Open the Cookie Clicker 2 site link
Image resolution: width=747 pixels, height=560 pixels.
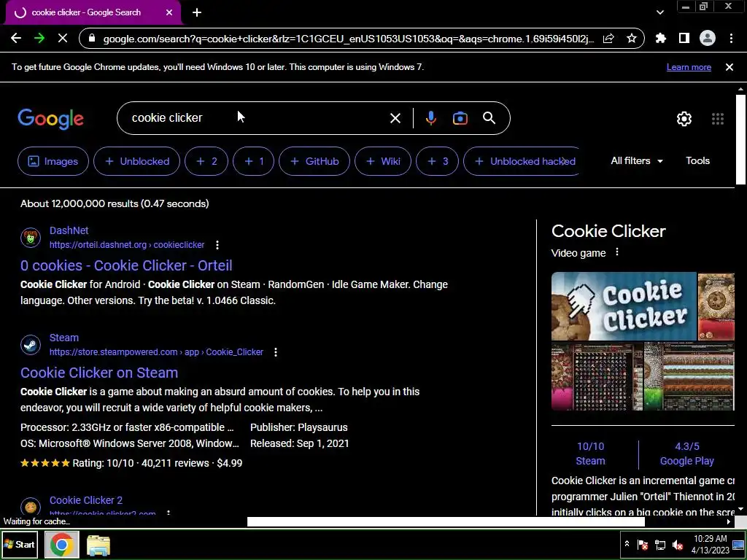pos(86,500)
